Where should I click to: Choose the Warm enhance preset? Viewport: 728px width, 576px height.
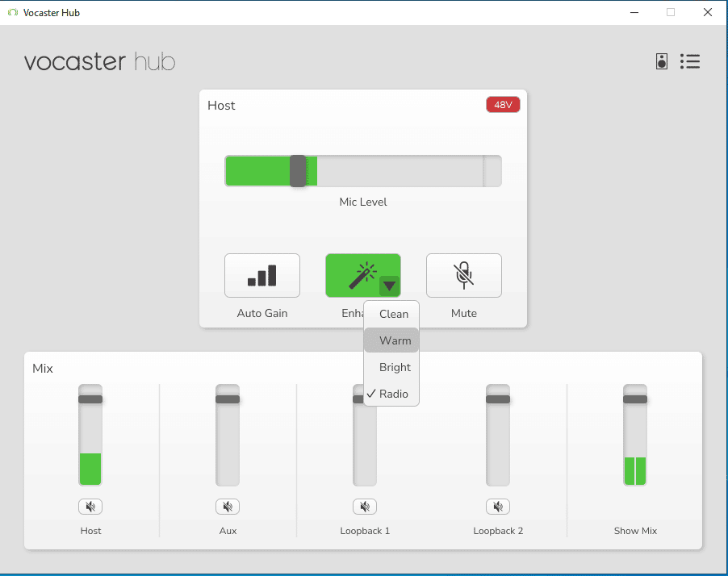391,340
